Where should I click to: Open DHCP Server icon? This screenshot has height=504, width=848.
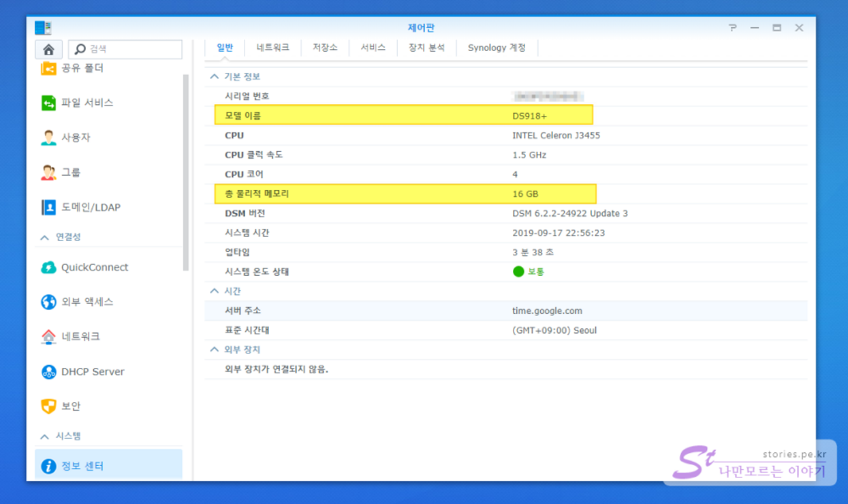click(x=48, y=372)
